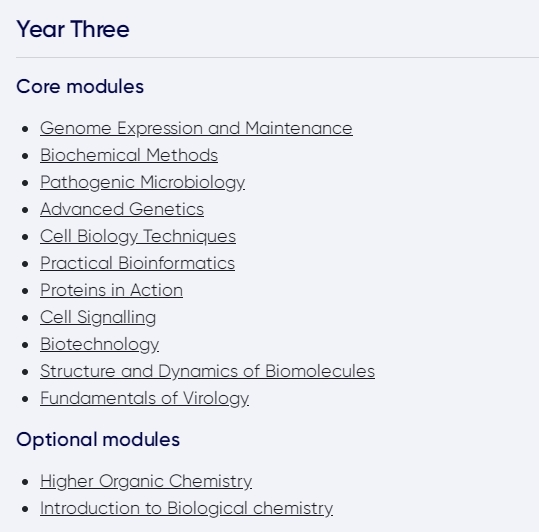
Task: Follow the Pathogenic Microbiology link
Action: point(142,182)
